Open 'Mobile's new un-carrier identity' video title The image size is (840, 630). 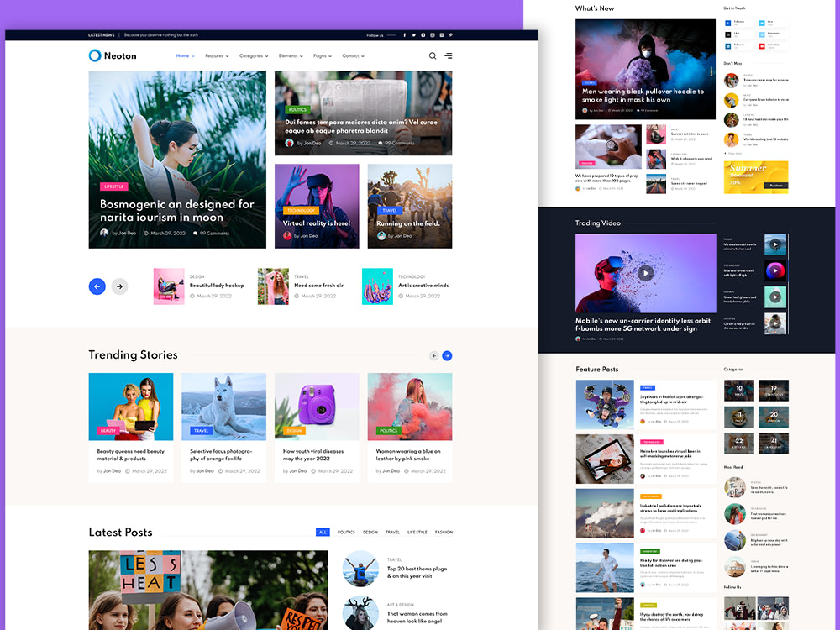(643, 324)
